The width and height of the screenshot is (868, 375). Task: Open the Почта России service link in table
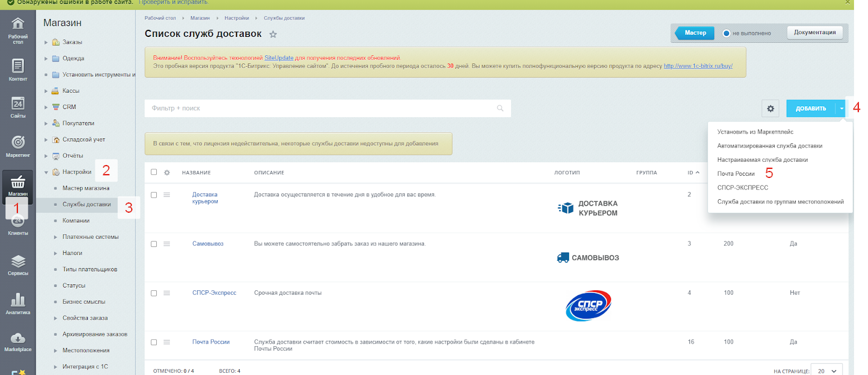[211, 342]
